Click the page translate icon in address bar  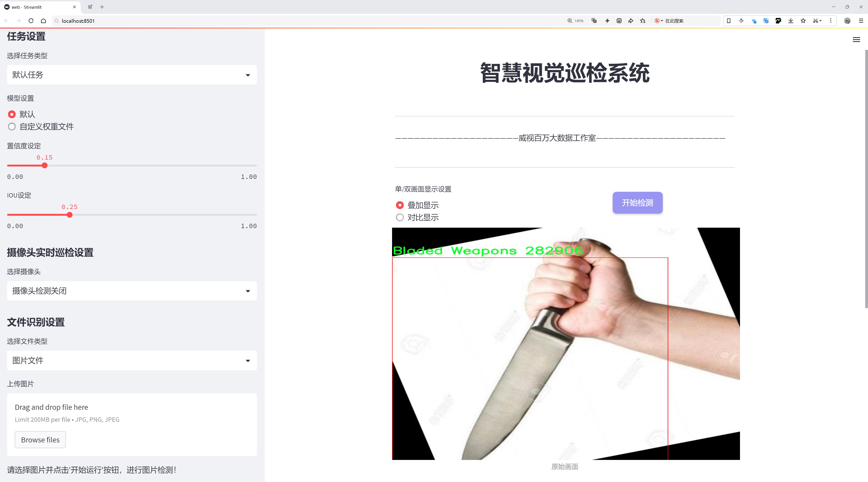594,21
